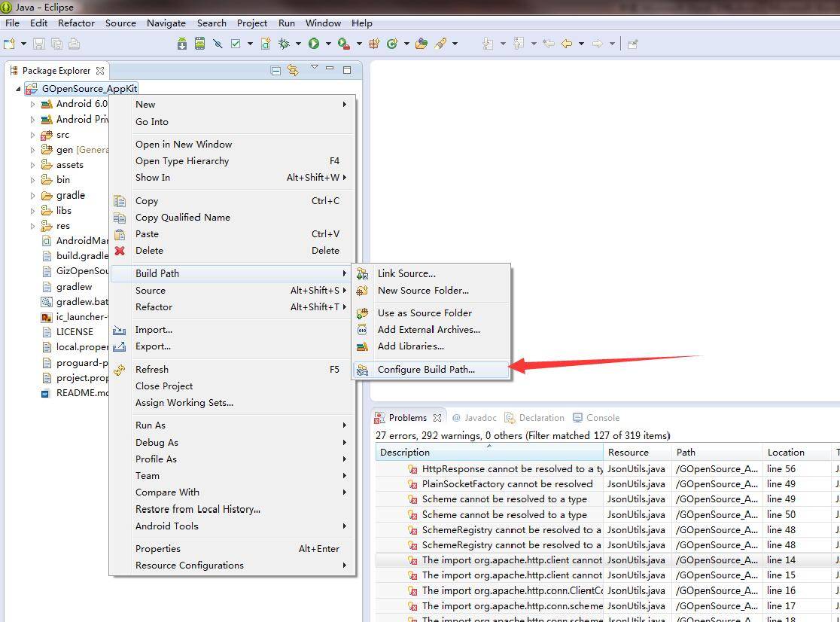Viewport: 840px width, 622px height.
Task: Close the Package Explorer tab
Action: coord(99,71)
